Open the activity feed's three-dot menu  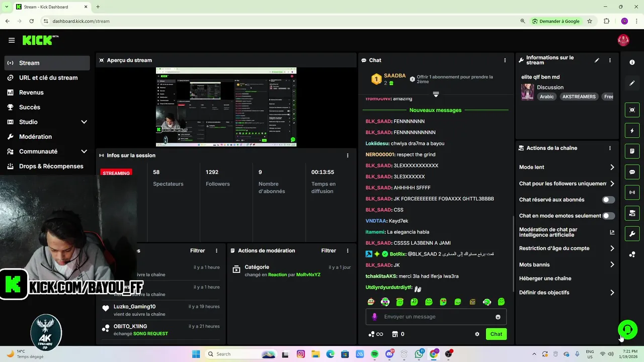pos(217,250)
